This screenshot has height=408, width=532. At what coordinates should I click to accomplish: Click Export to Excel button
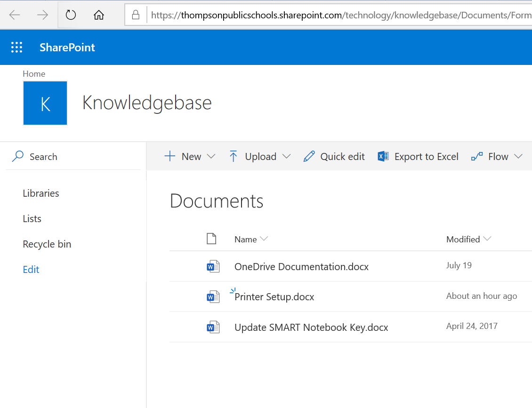pos(418,156)
